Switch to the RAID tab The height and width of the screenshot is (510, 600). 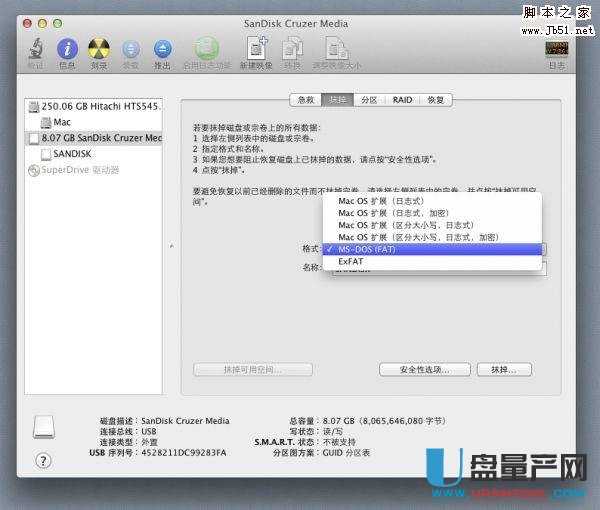(402, 100)
